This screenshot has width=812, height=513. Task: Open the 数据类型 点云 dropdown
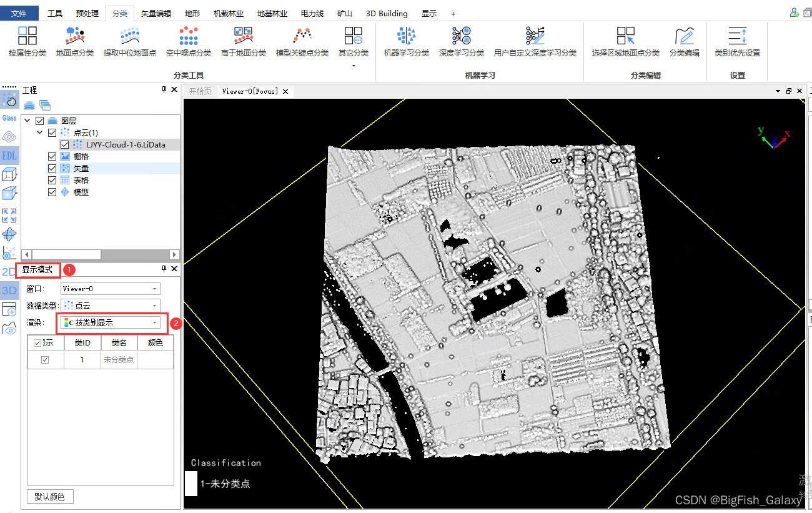pyautogui.click(x=111, y=306)
